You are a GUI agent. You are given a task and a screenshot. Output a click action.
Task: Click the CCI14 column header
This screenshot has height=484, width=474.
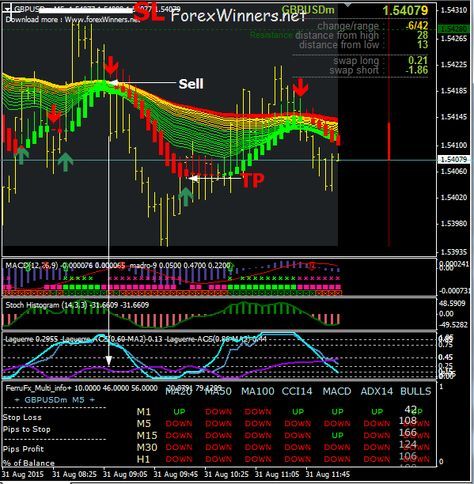coord(297,391)
